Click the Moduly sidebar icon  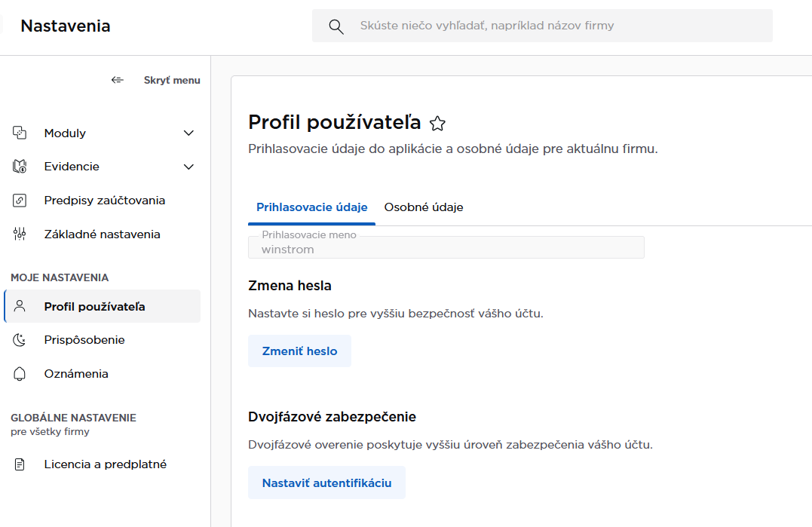(20, 133)
